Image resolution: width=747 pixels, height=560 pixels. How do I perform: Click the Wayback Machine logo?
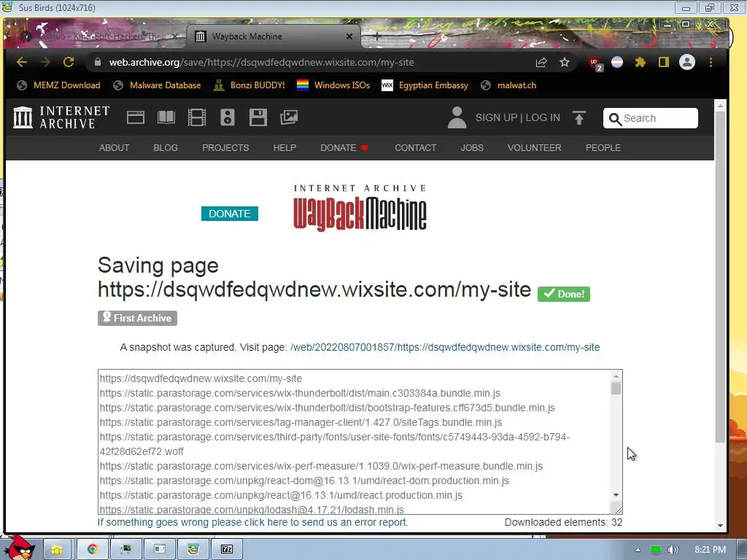tap(360, 209)
